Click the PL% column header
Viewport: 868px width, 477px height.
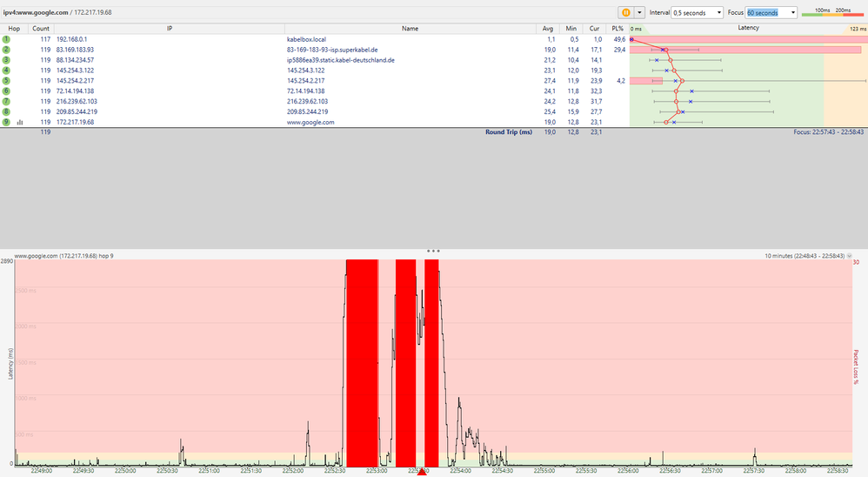(618, 28)
